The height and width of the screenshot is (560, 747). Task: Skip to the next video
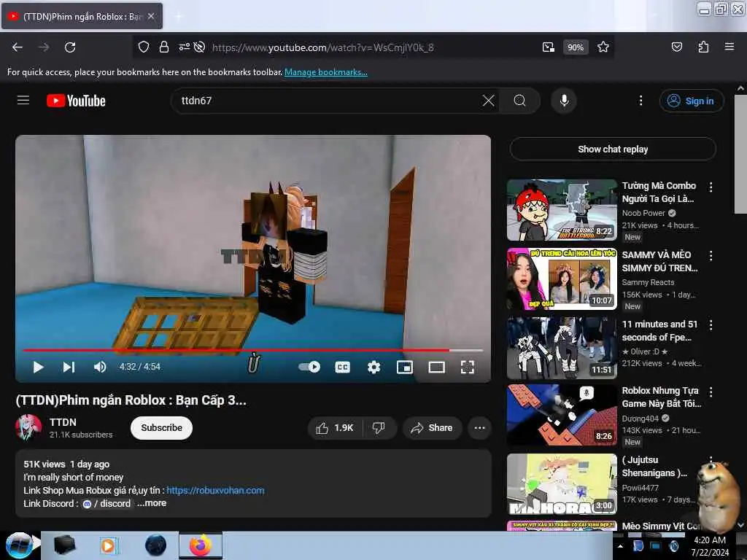click(69, 367)
